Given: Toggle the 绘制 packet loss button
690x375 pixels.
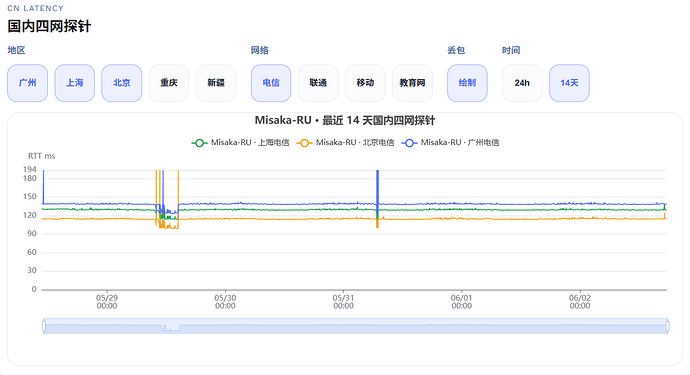Looking at the screenshot, I should [467, 83].
